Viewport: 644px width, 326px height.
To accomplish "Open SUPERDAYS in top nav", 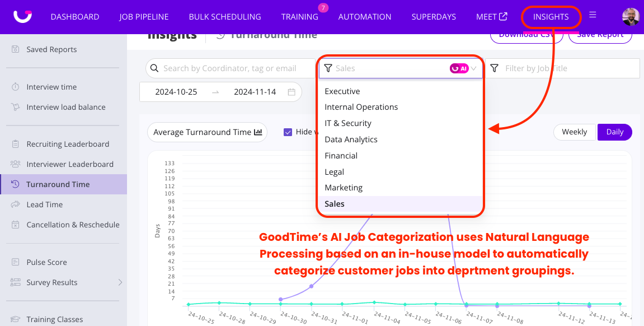I will tap(434, 17).
